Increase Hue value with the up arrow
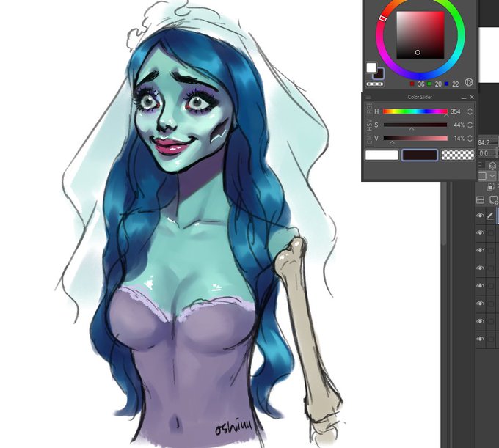This screenshot has width=499, height=448. [470, 109]
